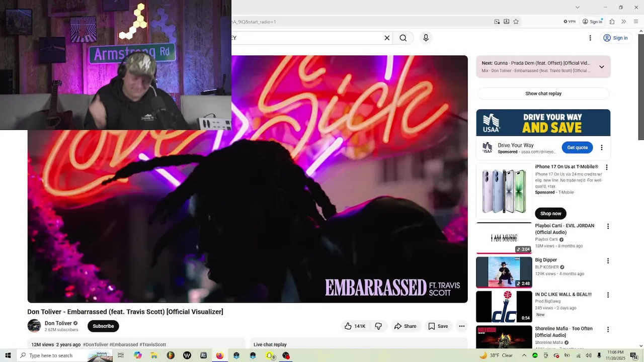
Task: Open weather widget 38°F Clear
Action: click(496, 355)
